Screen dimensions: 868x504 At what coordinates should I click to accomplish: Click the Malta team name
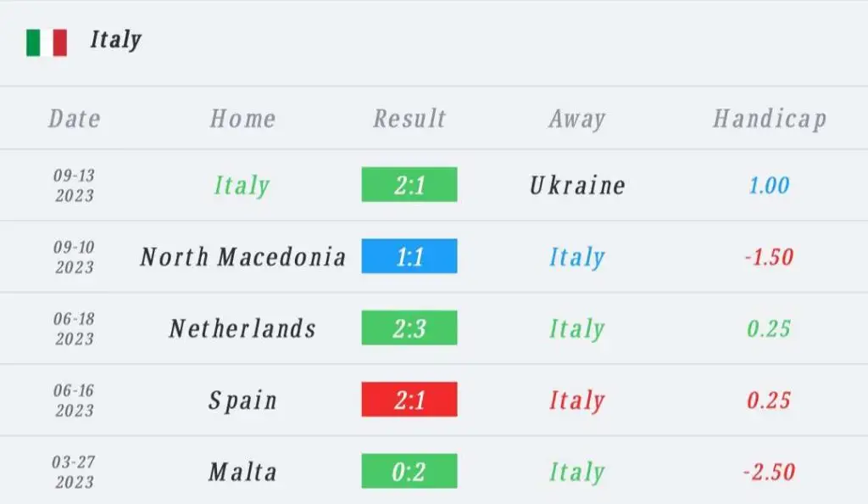click(243, 472)
